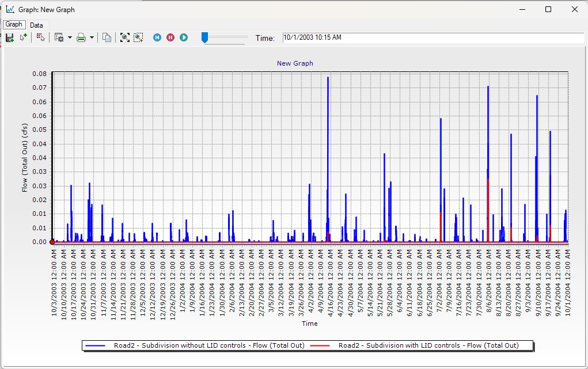Click the print graph icon

coord(81,37)
